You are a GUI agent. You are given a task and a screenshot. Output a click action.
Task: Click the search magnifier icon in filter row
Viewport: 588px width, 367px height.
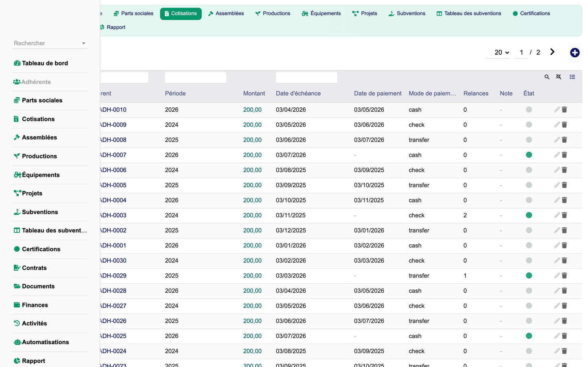[547, 77]
